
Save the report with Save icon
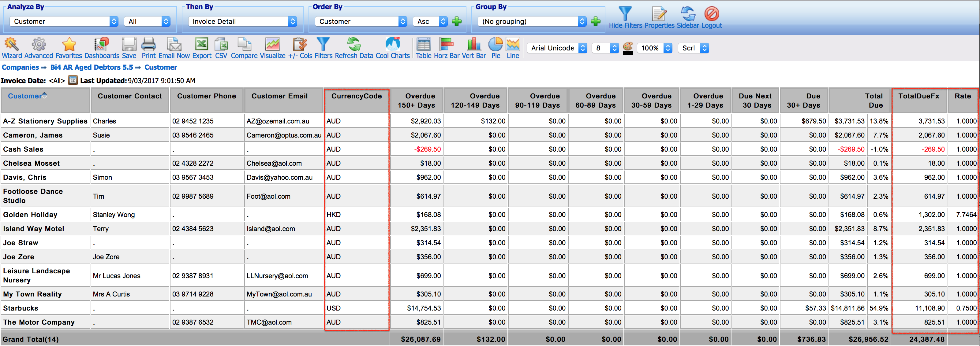tap(129, 44)
